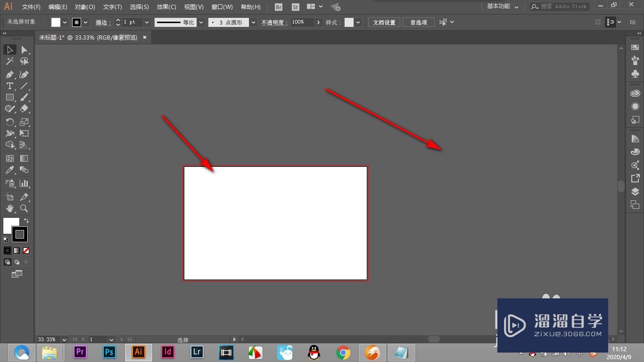
Task: Set paint mode to Gradient
Action: (17, 250)
